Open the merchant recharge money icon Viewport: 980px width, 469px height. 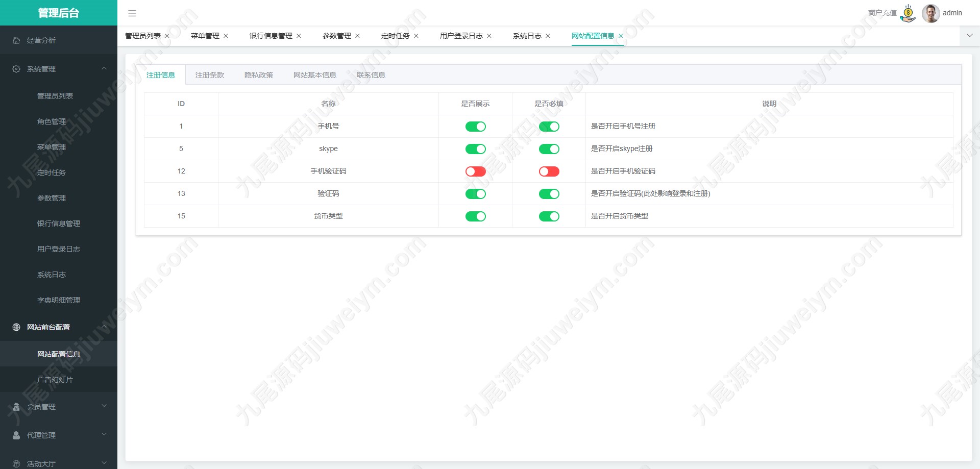pos(908,13)
